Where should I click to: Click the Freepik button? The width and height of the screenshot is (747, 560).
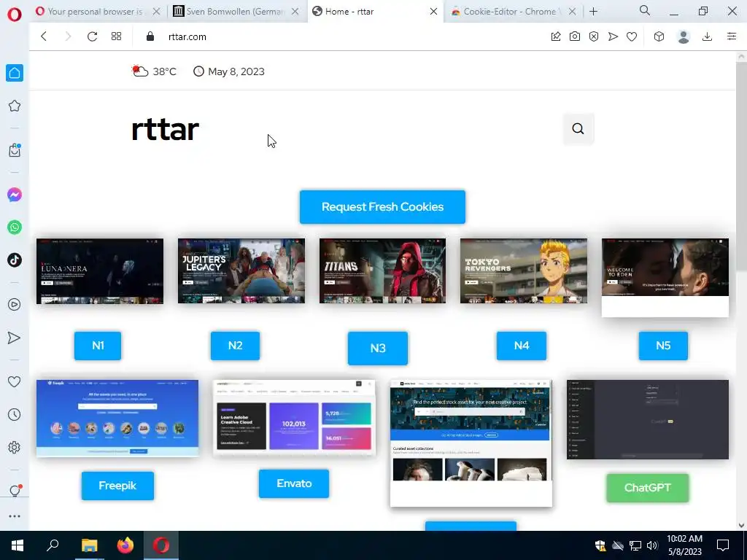pyautogui.click(x=117, y=486)
